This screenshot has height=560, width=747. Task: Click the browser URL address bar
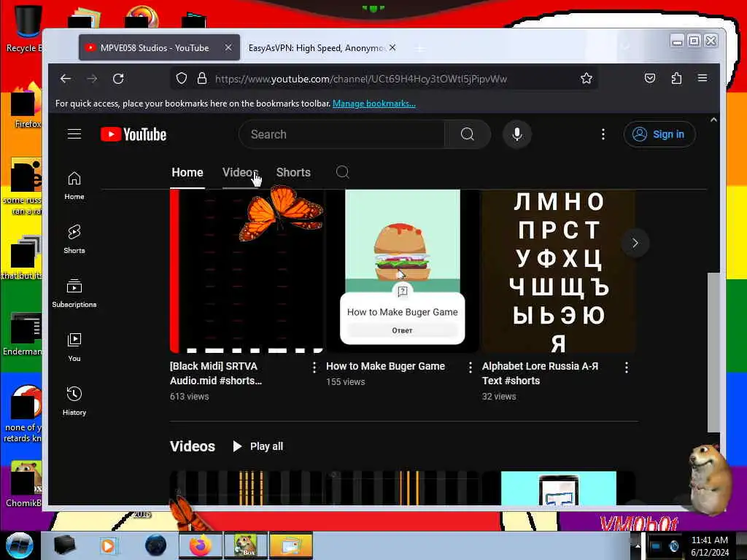360,79
